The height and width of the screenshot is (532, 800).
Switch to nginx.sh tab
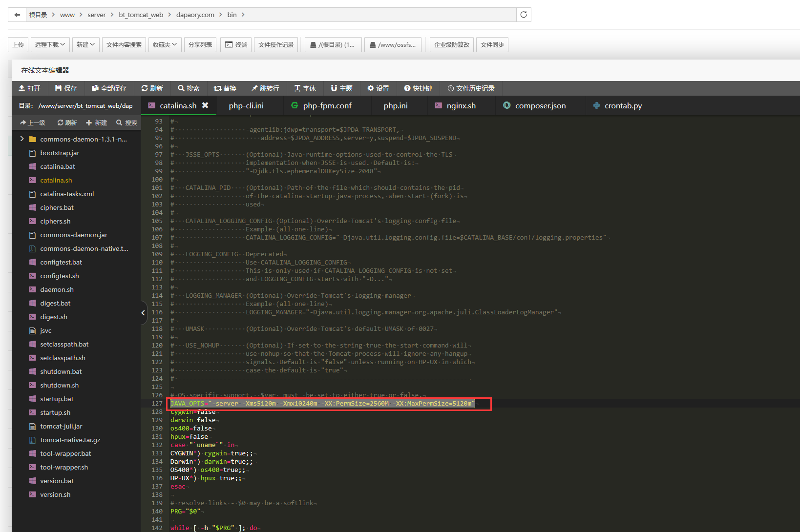[461, 105]
